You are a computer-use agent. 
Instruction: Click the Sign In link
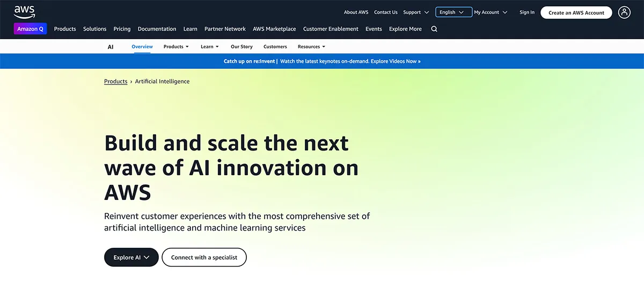(x=527, y=12)
